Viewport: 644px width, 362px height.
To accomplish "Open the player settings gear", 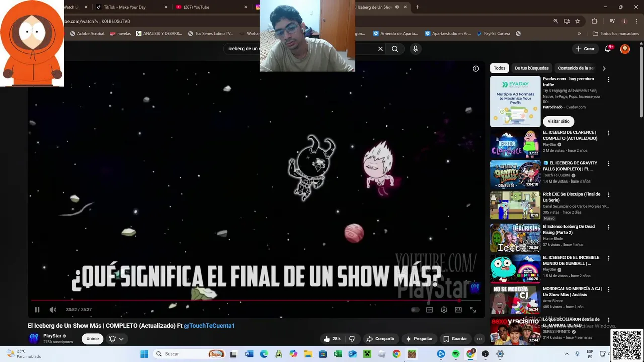I will click(x=444, y=310).
